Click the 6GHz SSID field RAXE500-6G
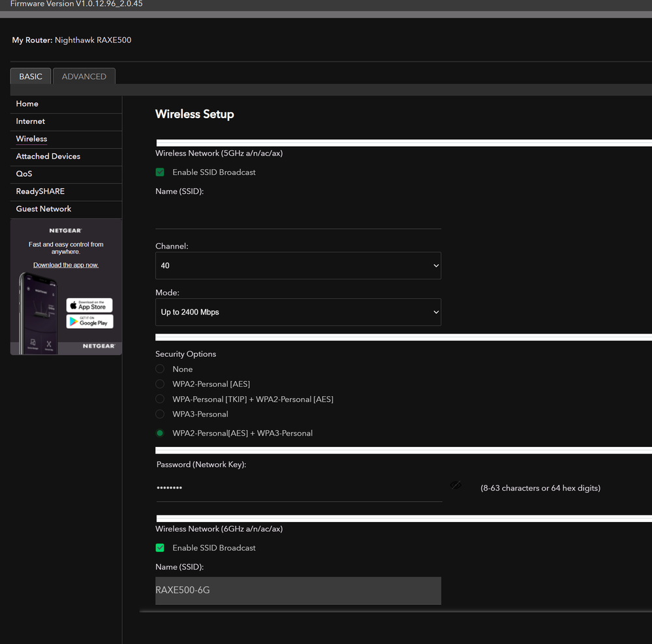Viewport: 652px width, 644px height. click(x=298, y=590)
